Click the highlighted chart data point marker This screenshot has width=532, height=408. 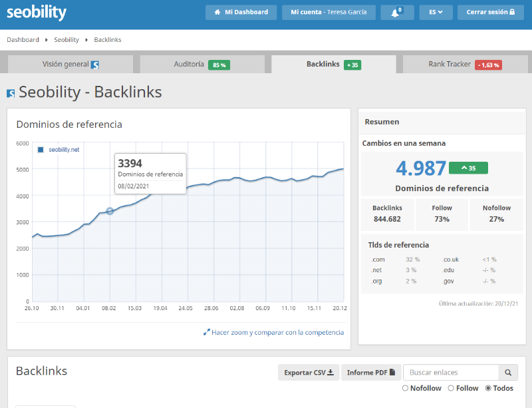tap(110, 211)
